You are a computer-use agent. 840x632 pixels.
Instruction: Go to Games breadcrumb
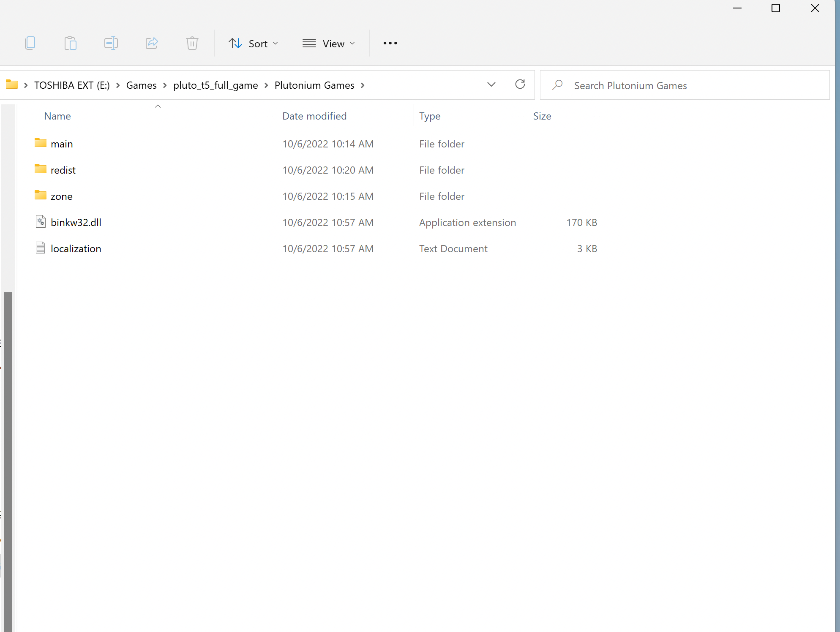pos(141,85)
